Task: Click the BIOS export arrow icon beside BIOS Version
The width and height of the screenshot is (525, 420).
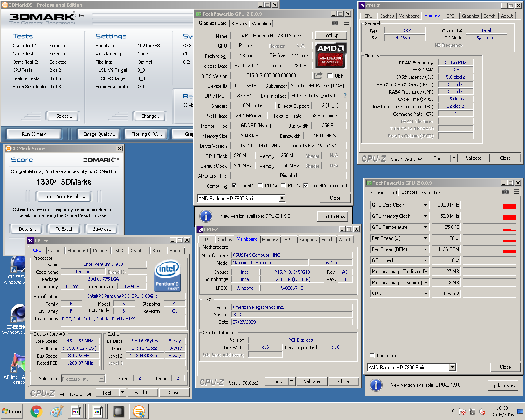Action: click(x=318, y=75)
